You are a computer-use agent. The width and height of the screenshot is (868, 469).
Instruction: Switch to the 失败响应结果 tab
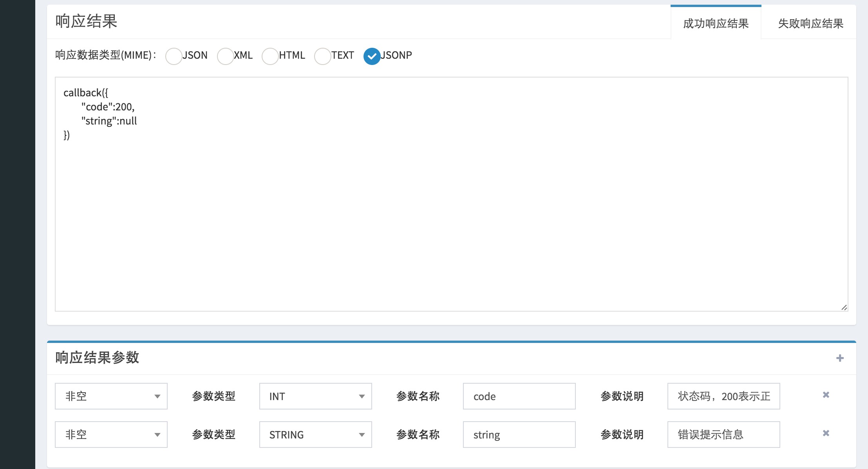(810, 23)
